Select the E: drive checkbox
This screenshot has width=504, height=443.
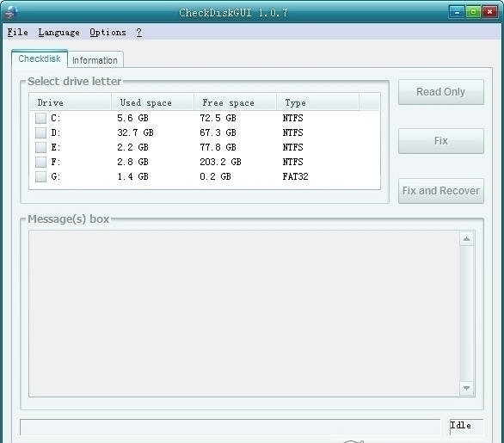point(40,147)
